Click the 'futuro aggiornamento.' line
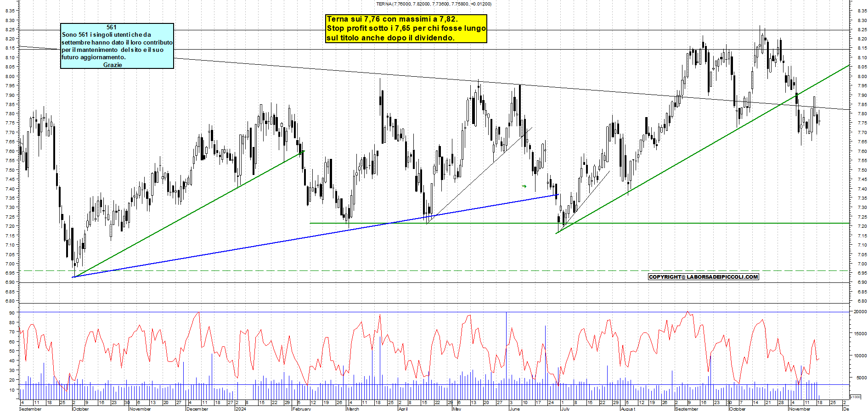 pyautogui.click(x=94, y=57)
